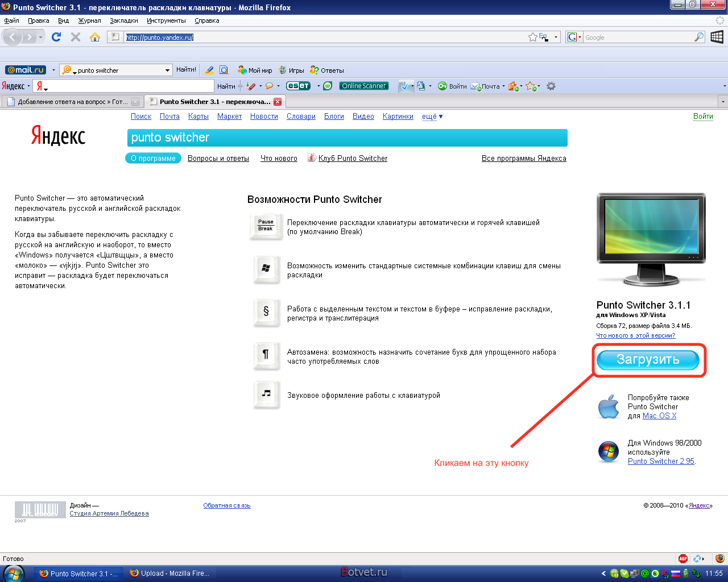Expand the Почта dropdown arrow in Yandex toolbar

503,86
